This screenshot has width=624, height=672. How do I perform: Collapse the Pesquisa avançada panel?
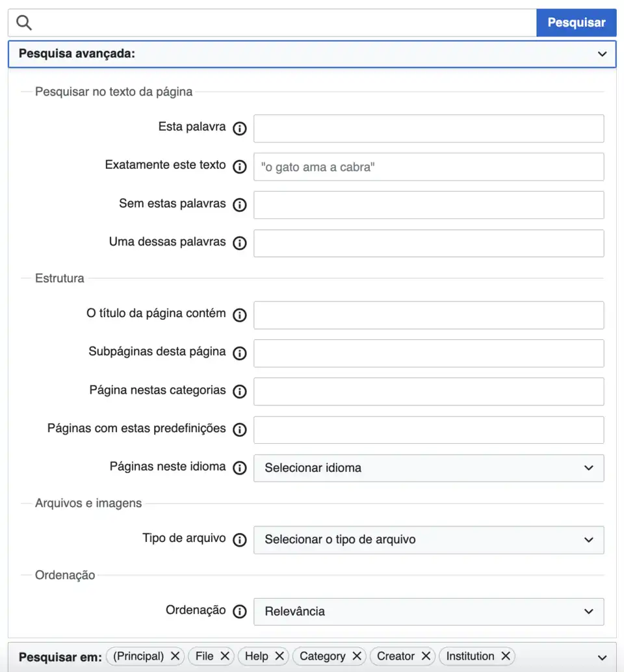pos(602,54)
